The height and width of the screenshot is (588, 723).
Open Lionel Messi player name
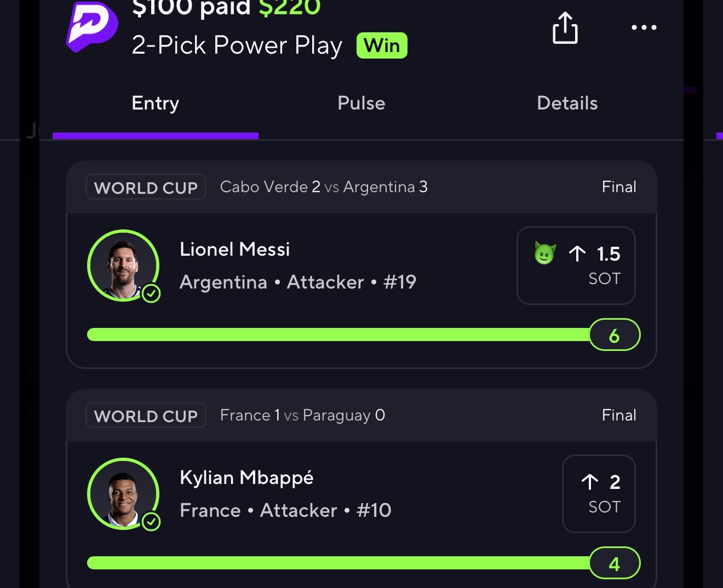point(234,250)
